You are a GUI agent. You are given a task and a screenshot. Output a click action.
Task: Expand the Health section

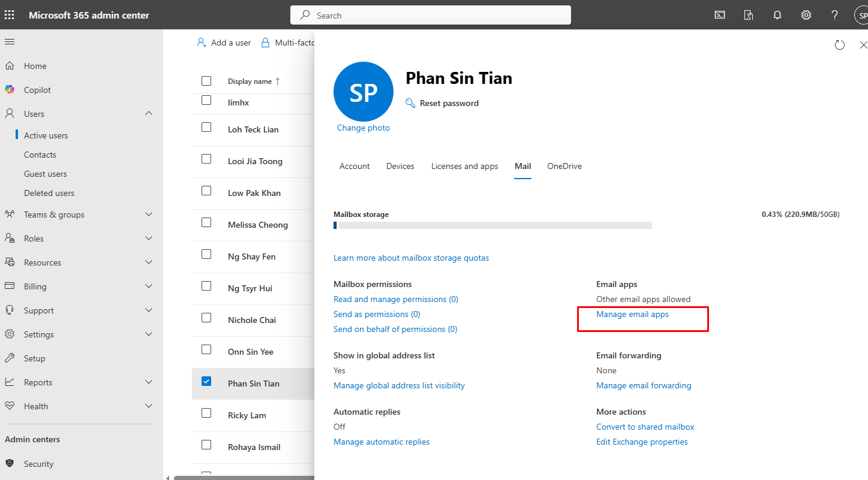pos(149,406)
